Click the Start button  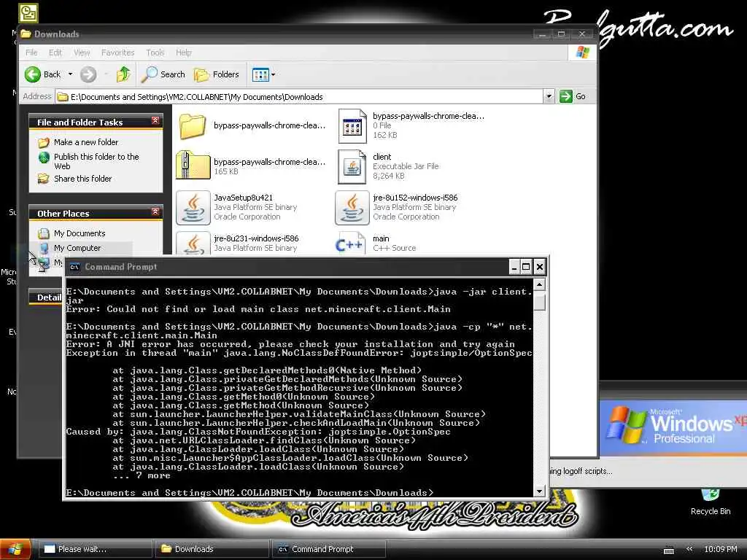pos(16,549)
